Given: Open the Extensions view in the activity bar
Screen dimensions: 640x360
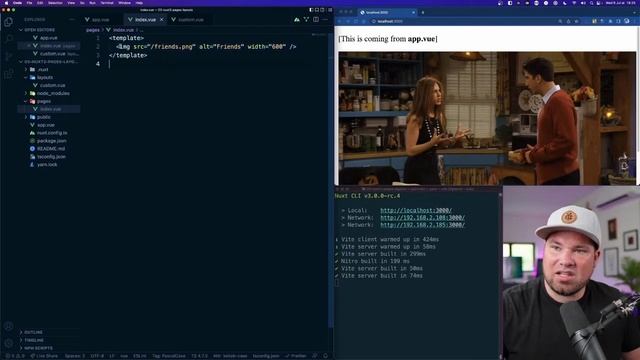Looking at the screenshot, I should pyautogui.click(x=8, y=74).
